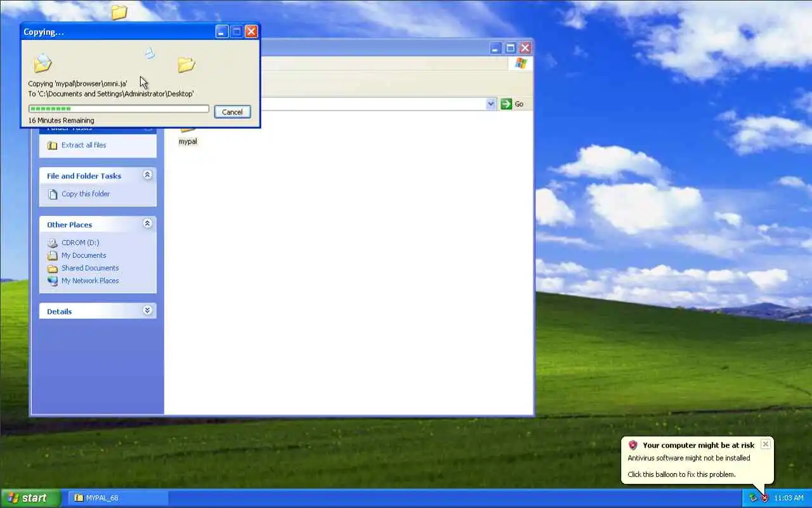Expand the Details section
This screenshot has width=812, height=508.
[x=147, y=311]
